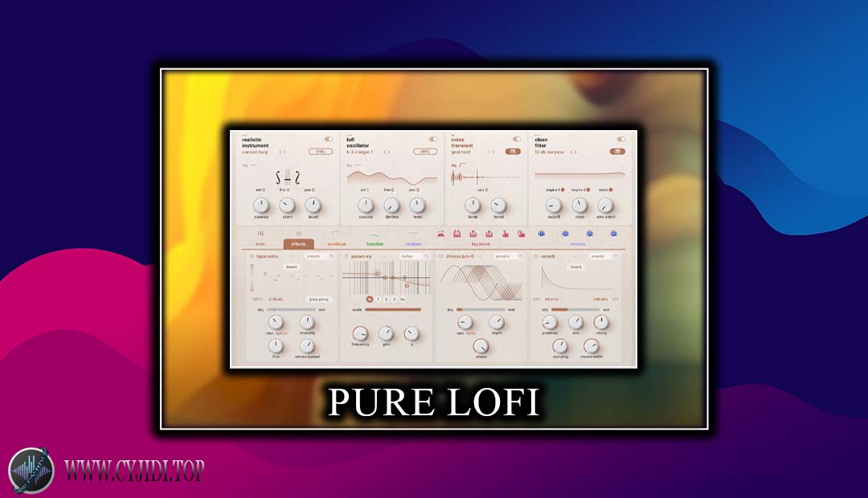Toggle the tape echo effect power
868x498 pixels.
coord(252,256)
